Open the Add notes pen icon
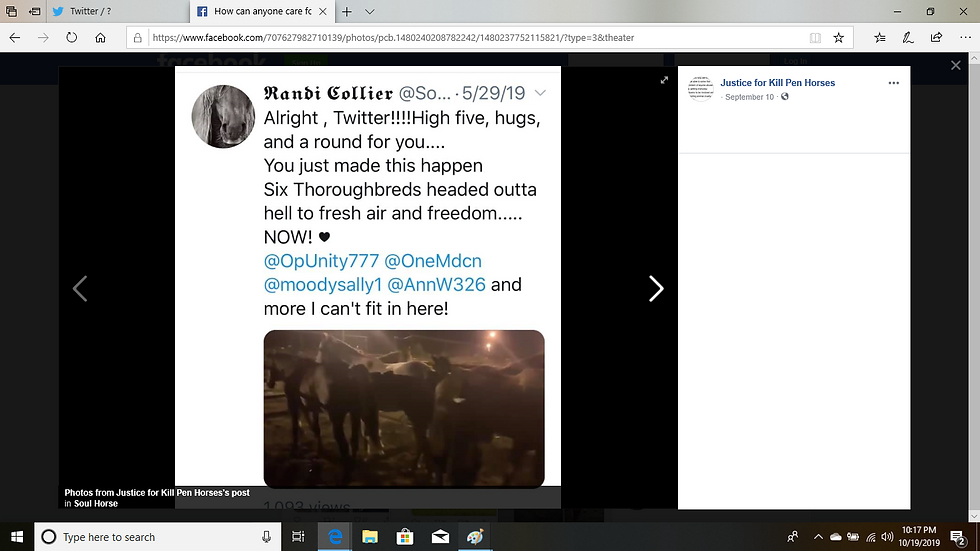Viewport: 980px width, 551px height. click(908, 37)
